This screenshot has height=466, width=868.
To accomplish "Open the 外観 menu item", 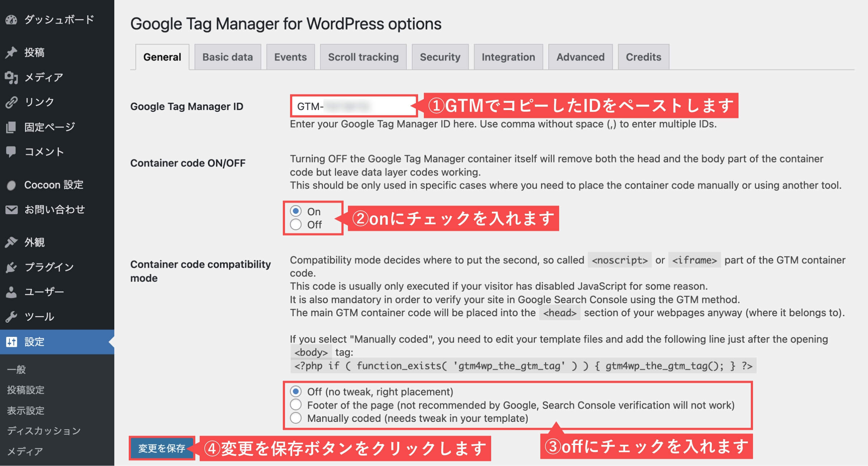I will point(57,242).
